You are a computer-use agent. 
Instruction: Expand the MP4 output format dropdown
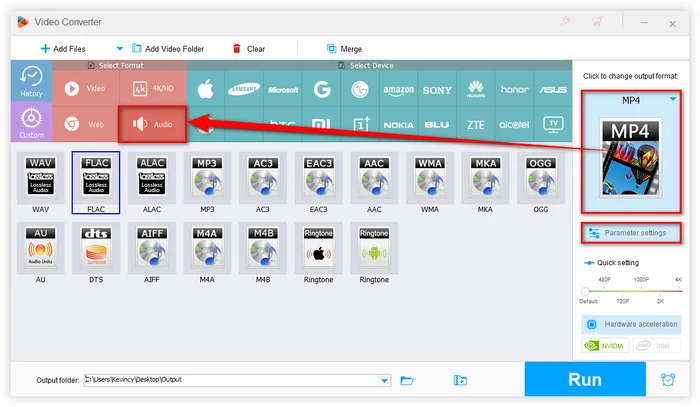[673, 99]
